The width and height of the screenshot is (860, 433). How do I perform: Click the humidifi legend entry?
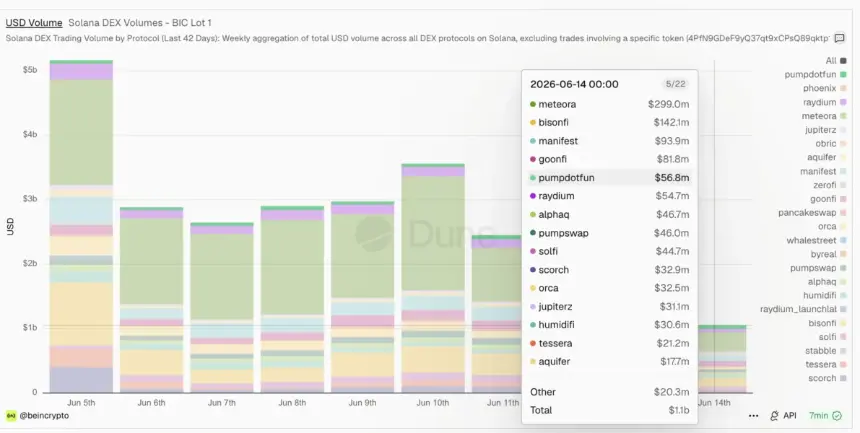tap(824, 295)
